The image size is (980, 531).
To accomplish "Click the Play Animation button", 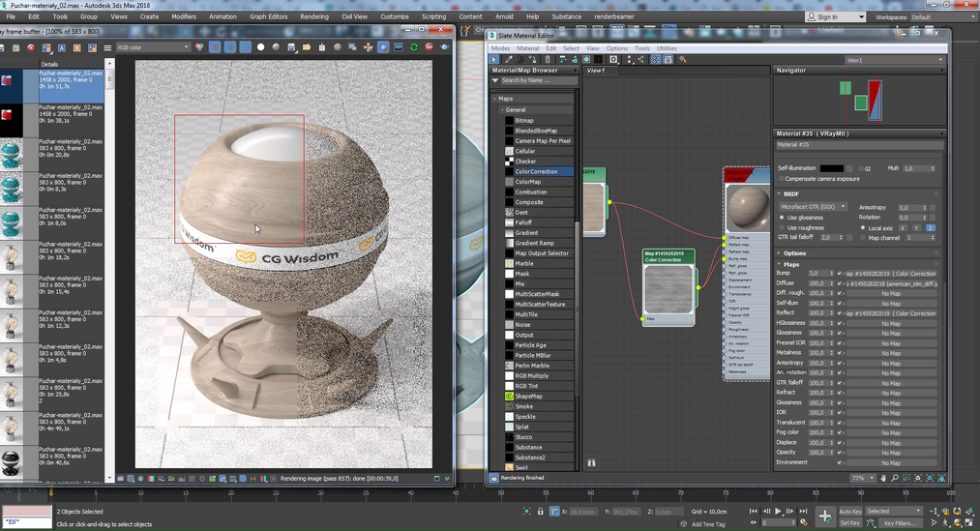I will pyautogui.click(x=778, y=511).
